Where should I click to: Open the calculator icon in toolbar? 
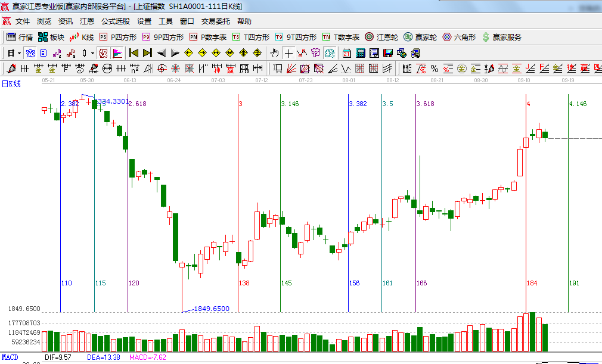tap(360, 53)
